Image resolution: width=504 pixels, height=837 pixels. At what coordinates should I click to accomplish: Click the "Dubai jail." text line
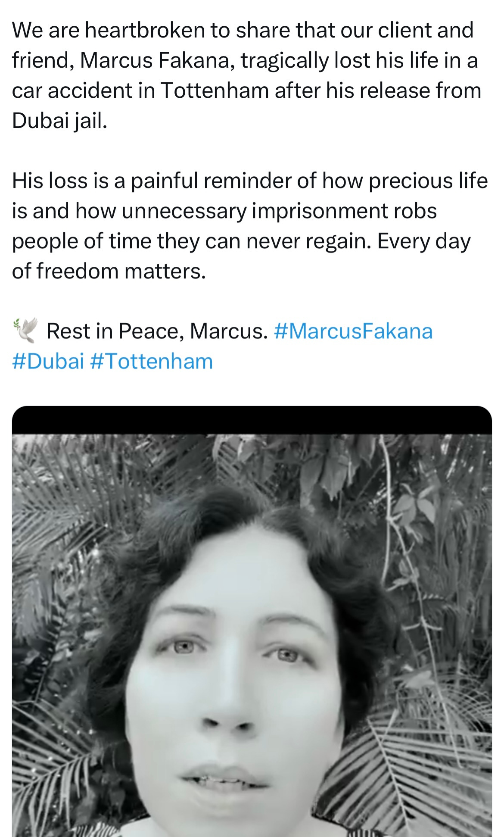[59, 121]
